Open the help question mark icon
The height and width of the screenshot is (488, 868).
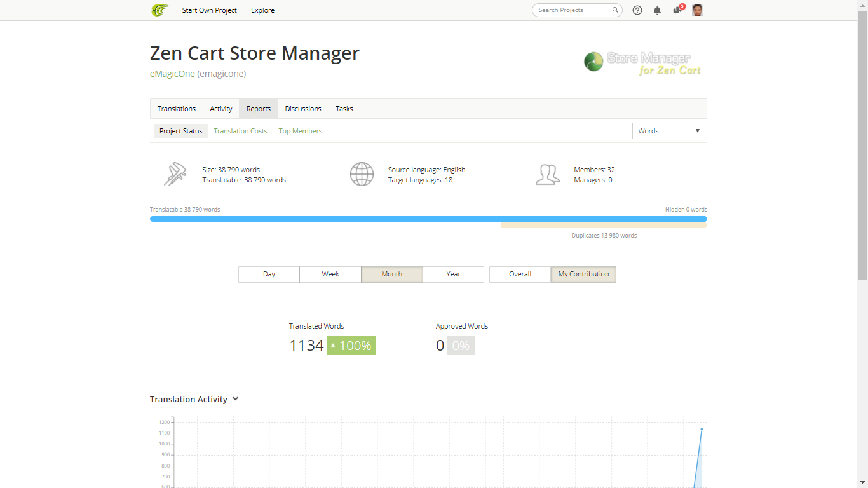pyautogui.click(x=637, y=10)
